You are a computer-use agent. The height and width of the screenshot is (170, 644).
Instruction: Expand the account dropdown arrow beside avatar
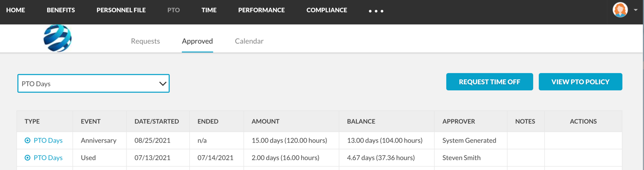[635, 10]
